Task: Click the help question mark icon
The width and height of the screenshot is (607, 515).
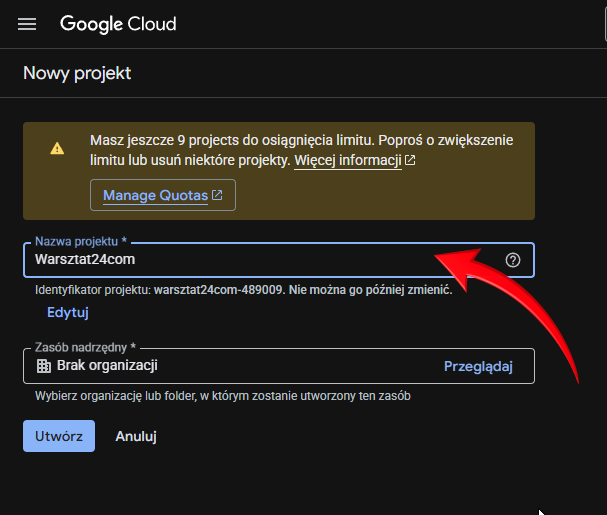Action: (513, 260)
